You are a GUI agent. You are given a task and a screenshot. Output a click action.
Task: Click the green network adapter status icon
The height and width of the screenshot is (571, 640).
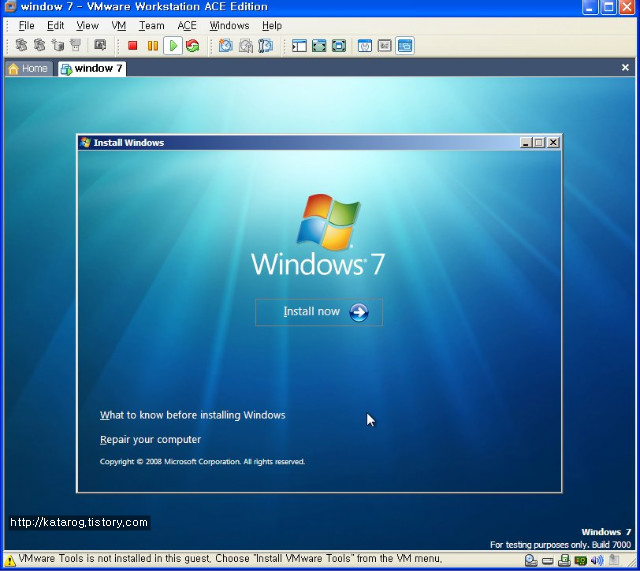(580, 561)
